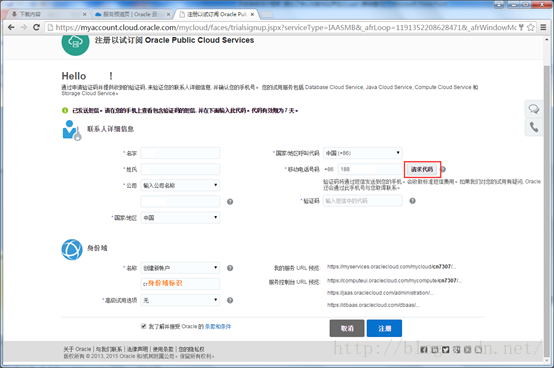Open the Facebook icon in the footer
Image resolution: width=554 pixels, height=368 pixels.
[x=424, y=350]
